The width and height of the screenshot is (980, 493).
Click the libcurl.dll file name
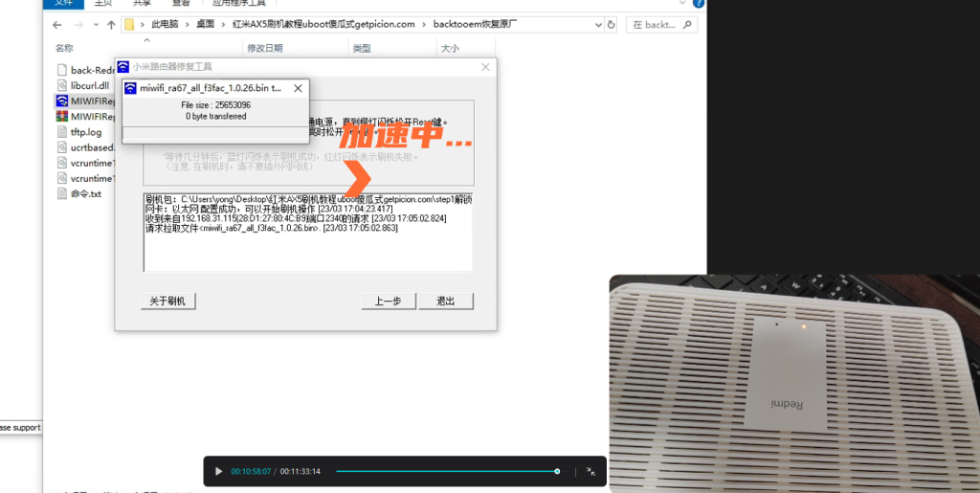click(90, 85)
